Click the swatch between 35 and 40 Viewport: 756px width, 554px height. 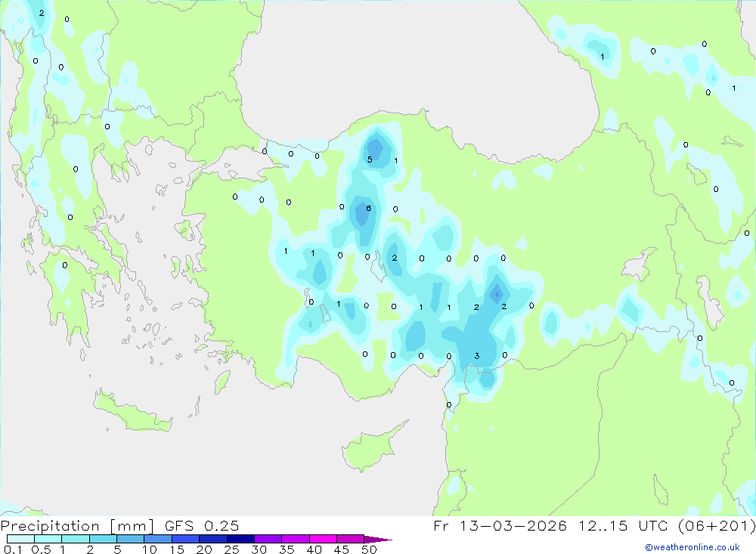click(296, 539)
